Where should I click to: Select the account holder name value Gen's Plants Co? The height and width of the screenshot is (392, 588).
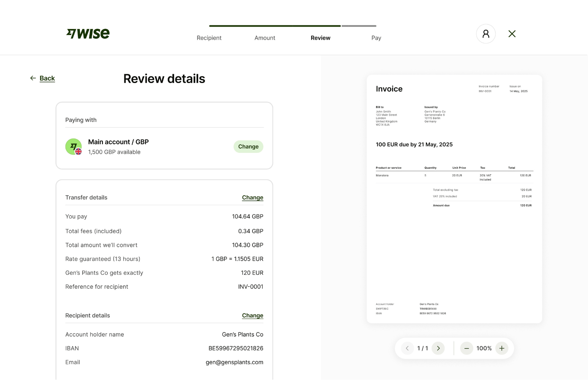pyautogui.click(x=243, y=334)
